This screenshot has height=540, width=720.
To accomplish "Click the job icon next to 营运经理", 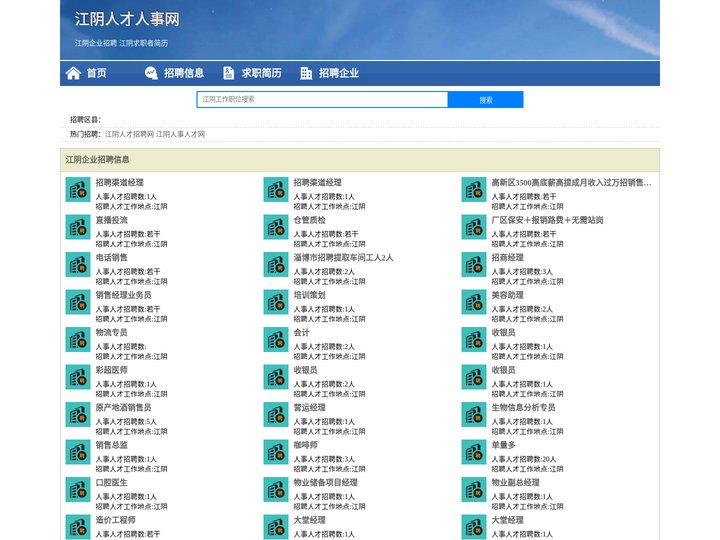I will (276, 415).
